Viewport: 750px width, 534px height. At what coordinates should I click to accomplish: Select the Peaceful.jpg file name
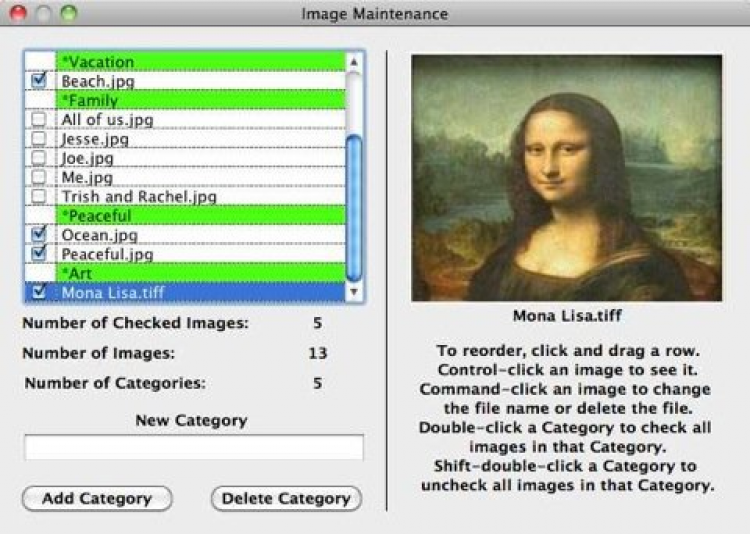(107, 254)
